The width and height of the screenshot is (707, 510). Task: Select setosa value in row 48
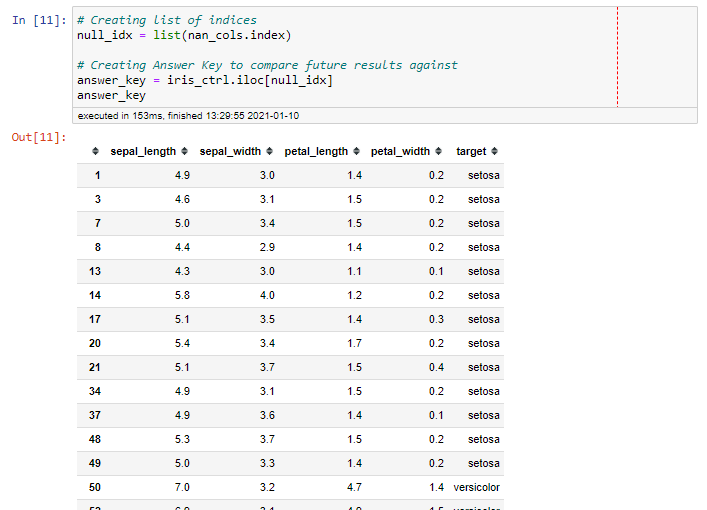(484, 439)
